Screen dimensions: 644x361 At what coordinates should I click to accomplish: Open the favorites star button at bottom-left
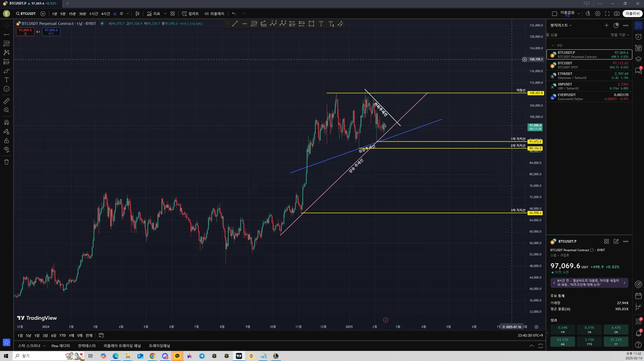click(6, 342)
